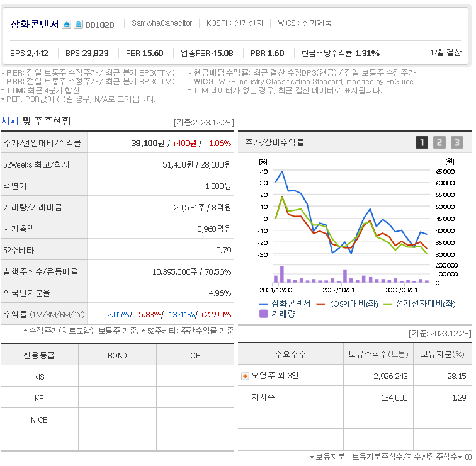The image size is (476, 466).
Task: Toggle the KOSPI대비(좌) red legend item
Action: pos(347,304)
